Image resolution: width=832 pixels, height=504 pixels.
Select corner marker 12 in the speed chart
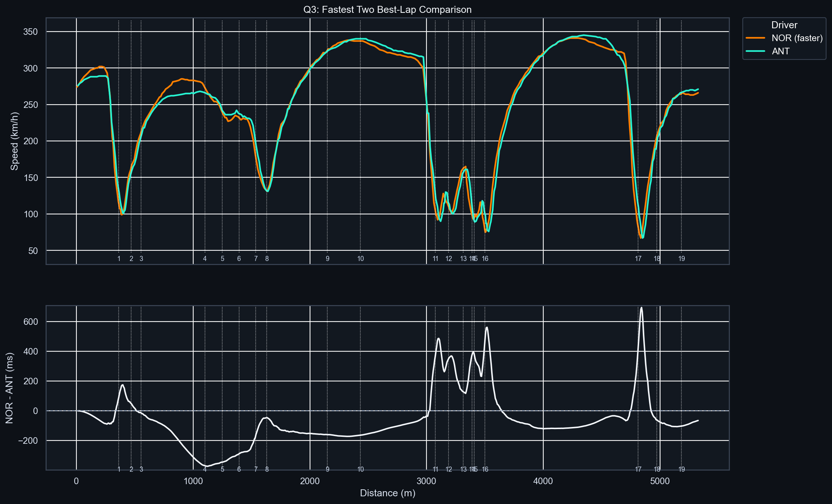pos(449,259)
